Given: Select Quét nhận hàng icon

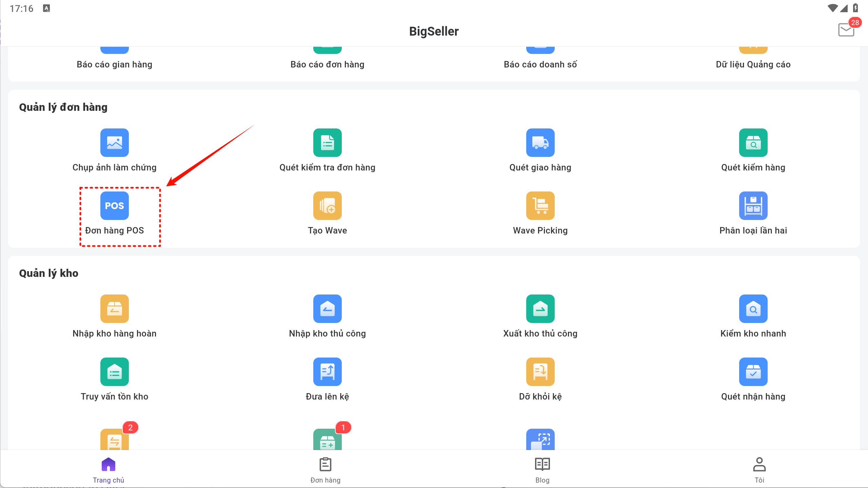Looking at the screenshot, I should click(753, 372).
